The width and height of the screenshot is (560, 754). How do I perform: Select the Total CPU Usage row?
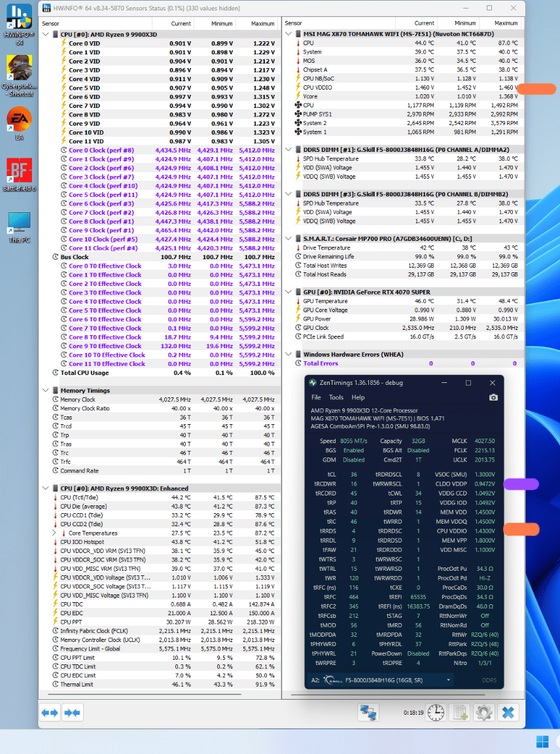[x=160, y=372]
